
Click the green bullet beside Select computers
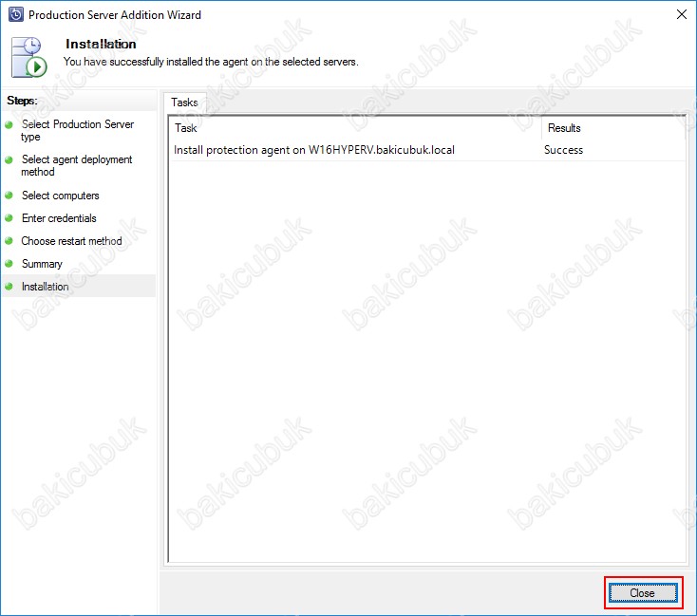coord(9,196)
